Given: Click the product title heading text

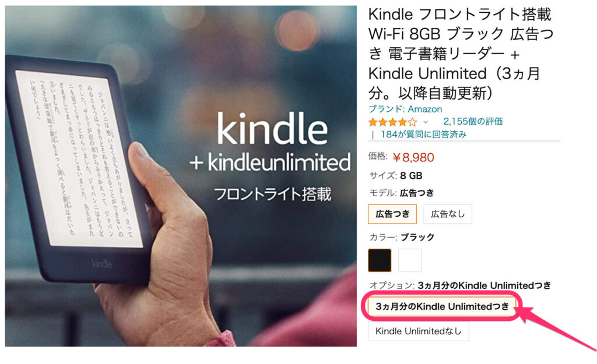Looking at the screenshot, I should [x=461, y=54].
